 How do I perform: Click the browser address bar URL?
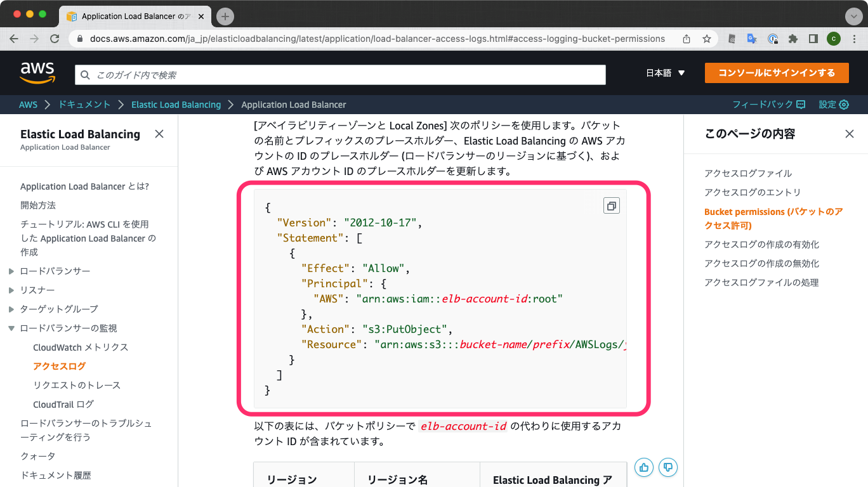coord(378,39)
